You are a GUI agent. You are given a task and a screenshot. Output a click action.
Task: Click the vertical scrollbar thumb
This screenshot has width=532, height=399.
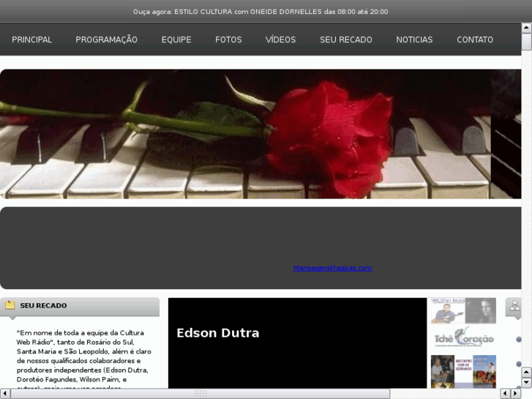(x=526, y=42)
